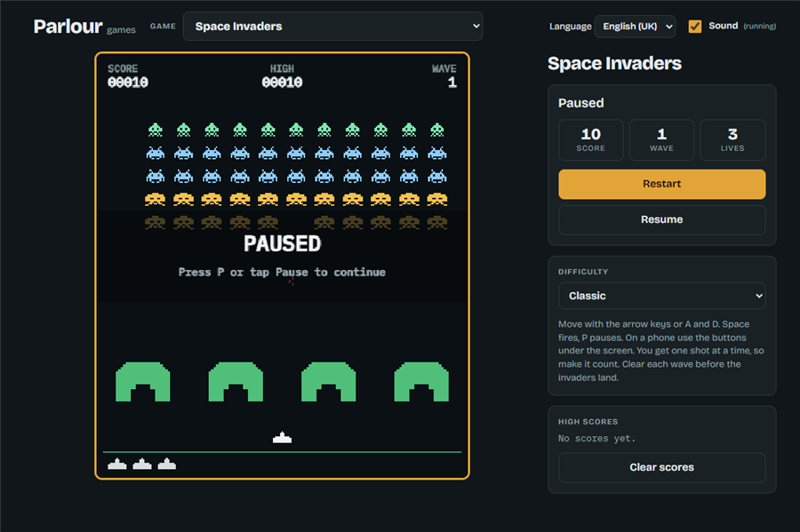Click the leftmost blue crab invader in third row
The height and width of the screenshot is (532, 800).
point(155,177)
